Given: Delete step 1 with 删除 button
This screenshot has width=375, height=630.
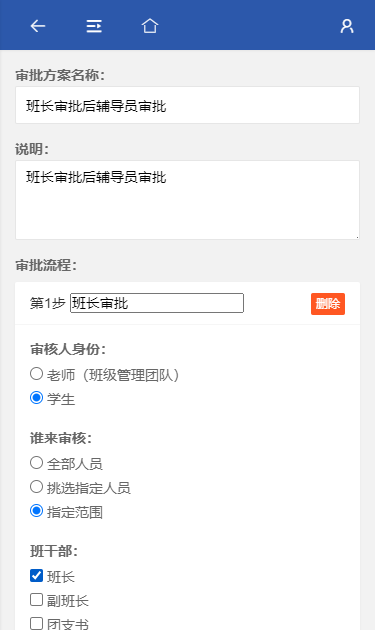Looking at the screenshot, I should (328, 304).
